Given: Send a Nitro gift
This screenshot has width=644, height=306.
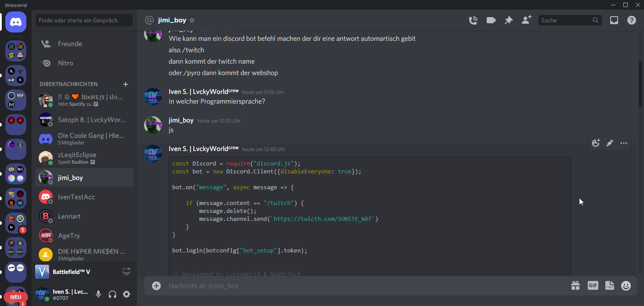Looking at the screenshot, I should click(575, 286).
